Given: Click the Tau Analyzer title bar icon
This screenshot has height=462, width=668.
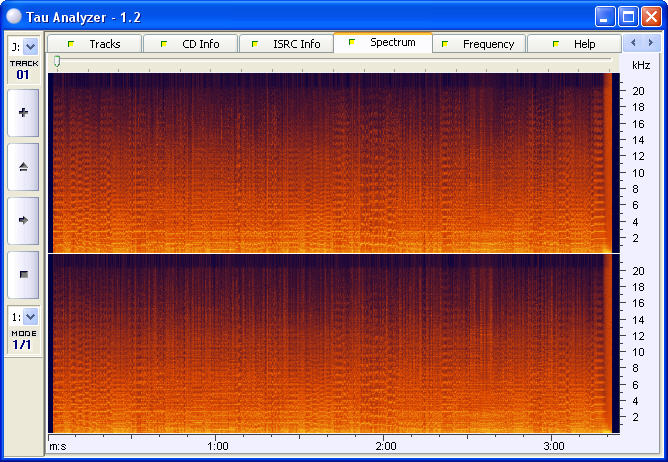Looking at the screenshot, I should [x=14, y=16].
